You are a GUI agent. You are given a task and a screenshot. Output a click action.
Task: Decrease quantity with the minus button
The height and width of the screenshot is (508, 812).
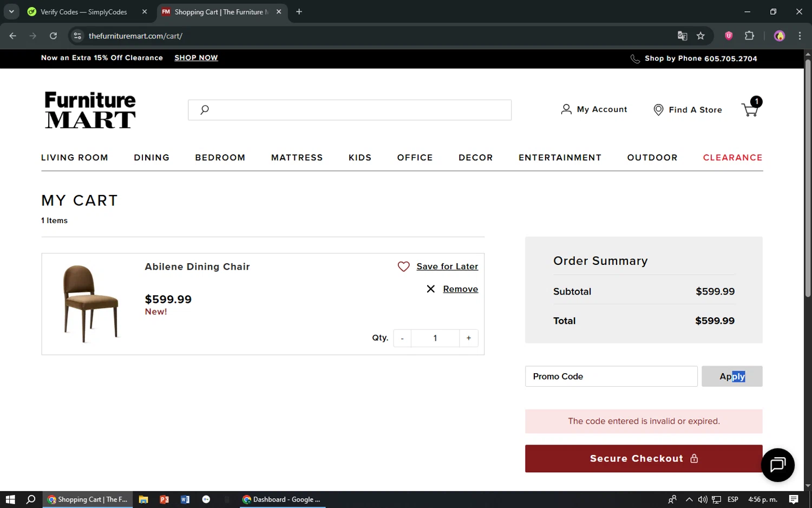pos(402,338)
